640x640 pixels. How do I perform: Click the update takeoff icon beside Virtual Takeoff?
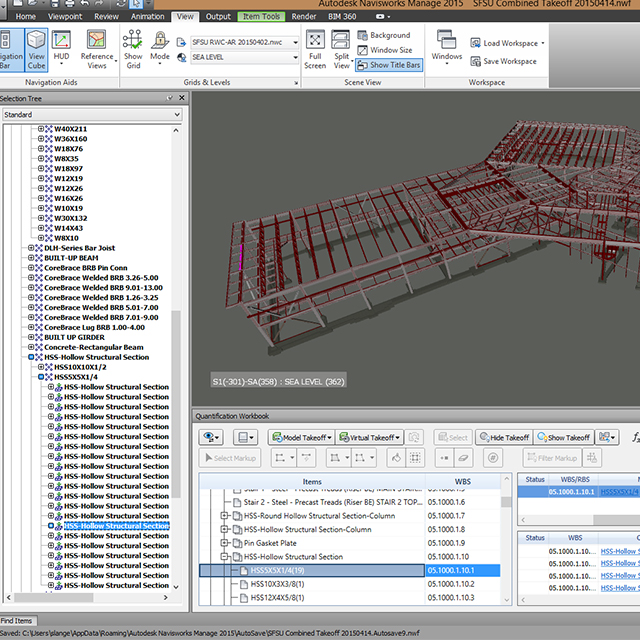414,438
